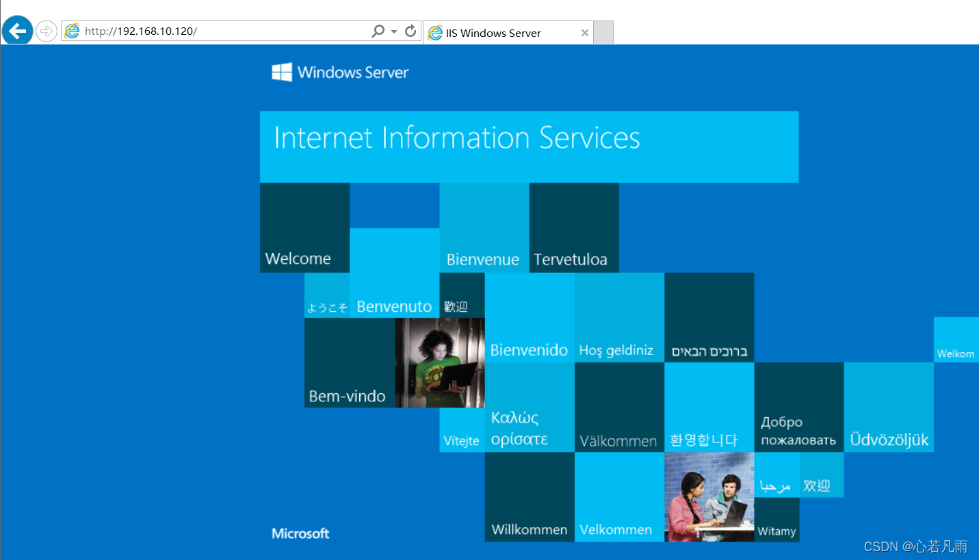Click the Bem-vindo tile
This screenshot has height=560, width=979.
pyautogui.click(x=350, y=362)
